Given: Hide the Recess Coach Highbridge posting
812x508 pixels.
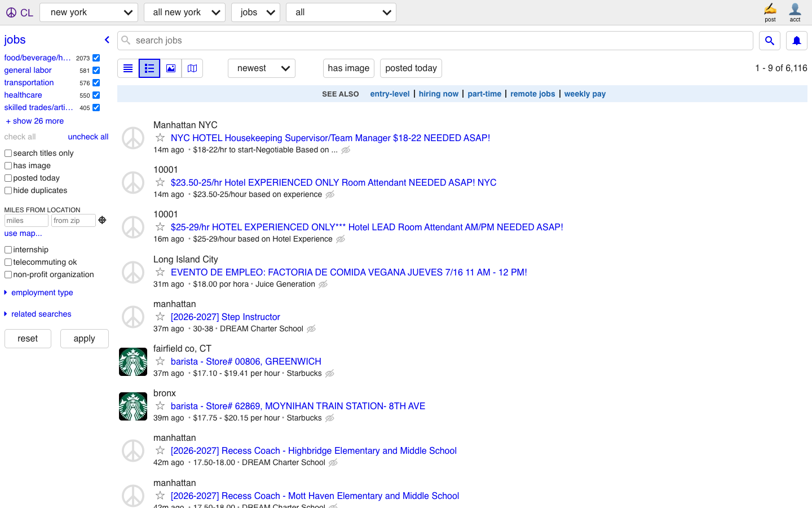Looking at the screenshot, I should pos(333,463).
